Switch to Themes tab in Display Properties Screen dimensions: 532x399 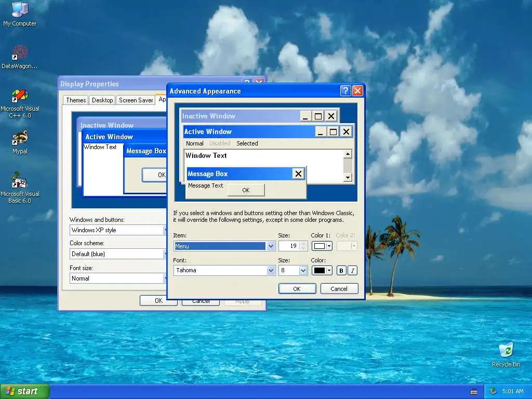pyautogui.click(x=76, y=100)
